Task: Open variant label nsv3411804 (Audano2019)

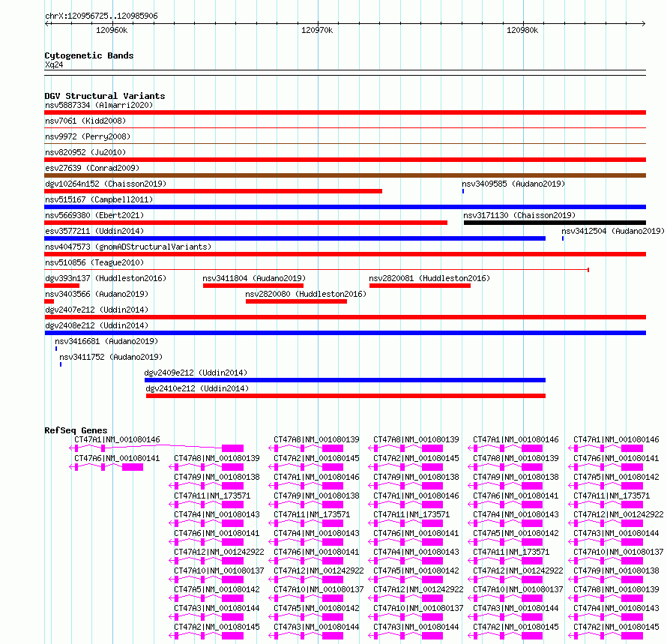Action: pos(254,278)
